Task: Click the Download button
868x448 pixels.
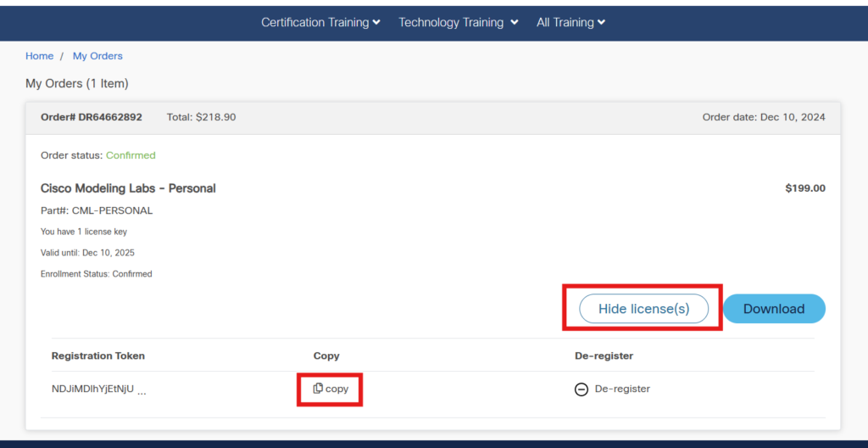Action: click(774, 309)
